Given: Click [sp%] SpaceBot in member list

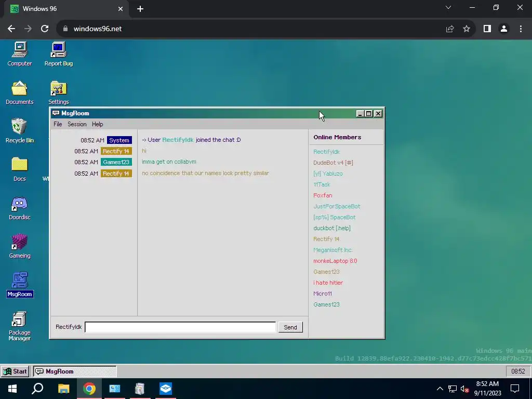Looking at the screenshot, I should point(334,217).
